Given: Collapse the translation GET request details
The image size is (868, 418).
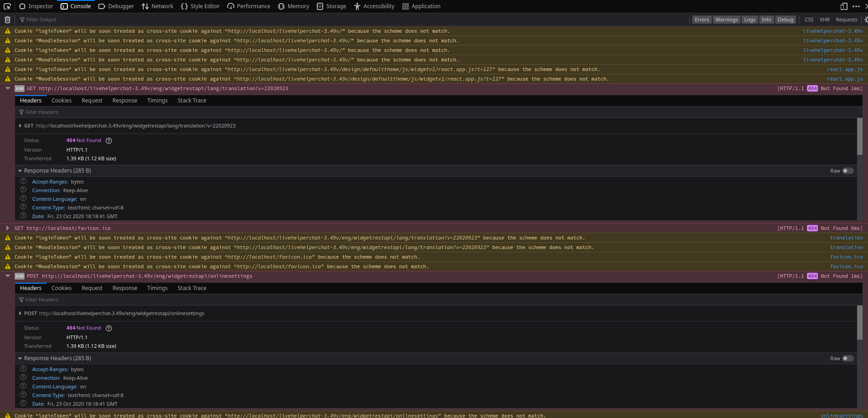Looking at the screenshot, I should coord(7,88).
